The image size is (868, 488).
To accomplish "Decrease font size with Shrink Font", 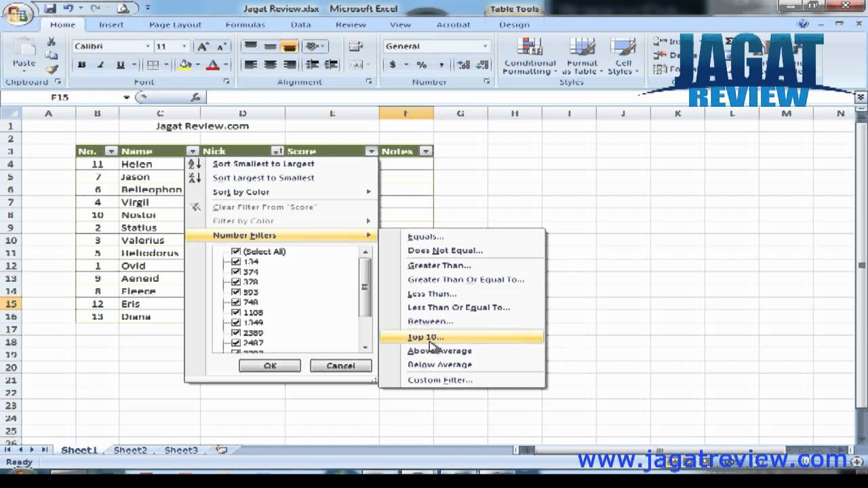I will (x=221, y=47).
